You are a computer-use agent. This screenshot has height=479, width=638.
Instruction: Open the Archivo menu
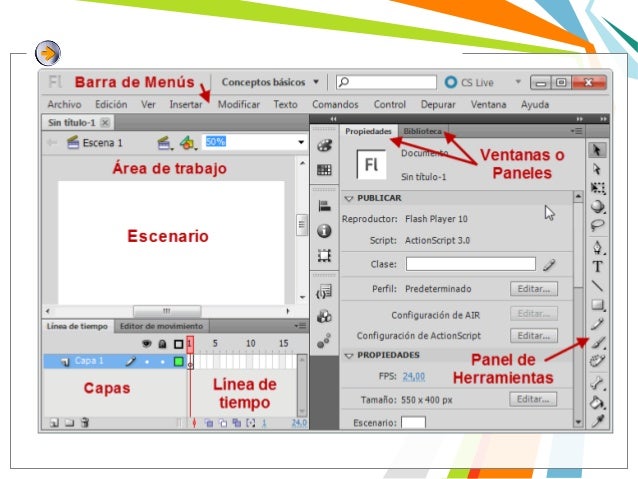pos(64,105)
